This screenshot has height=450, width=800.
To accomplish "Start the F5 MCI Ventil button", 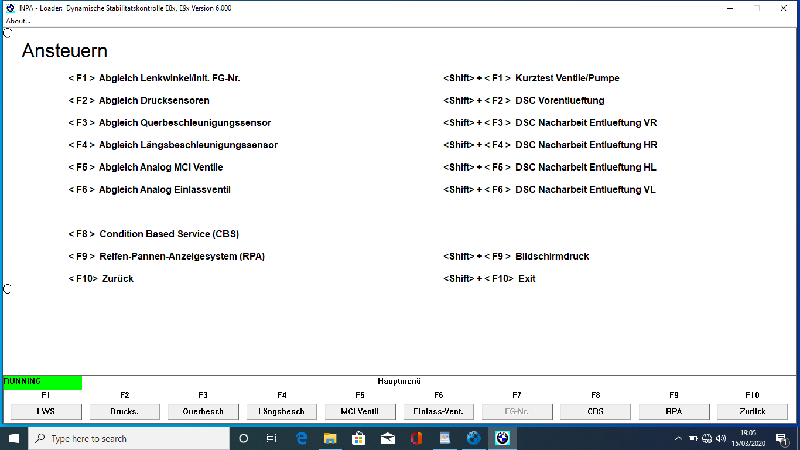I will click(x=360, y=411).
